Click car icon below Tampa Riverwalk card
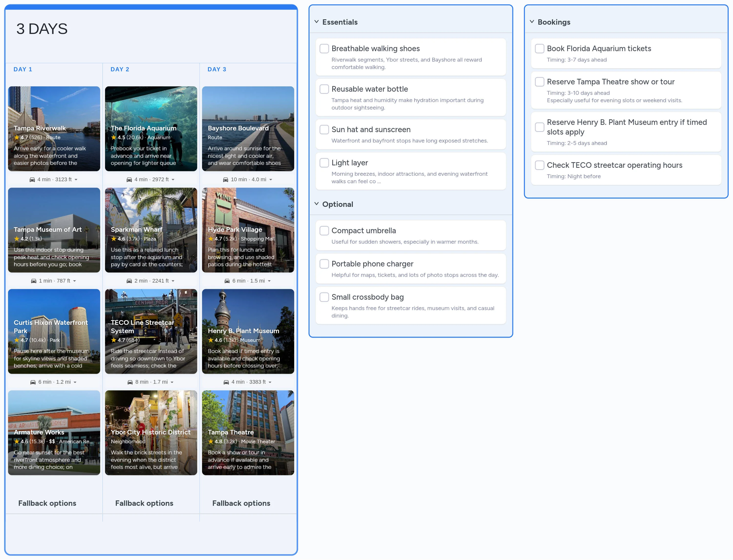Image resolution: width=733 pixels, height=560 pixels. coord(32,180)
